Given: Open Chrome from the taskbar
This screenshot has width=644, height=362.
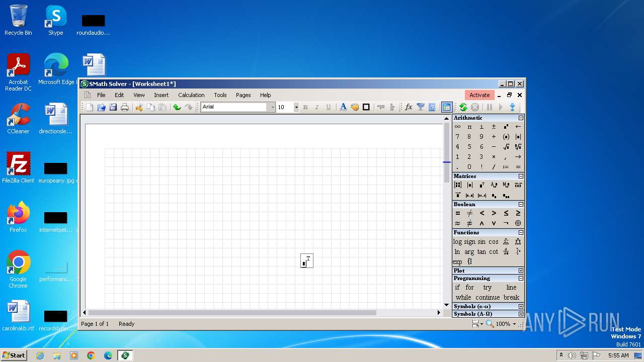Looking at the screenshot, I should pyautogui.click(x=91, y=355).
